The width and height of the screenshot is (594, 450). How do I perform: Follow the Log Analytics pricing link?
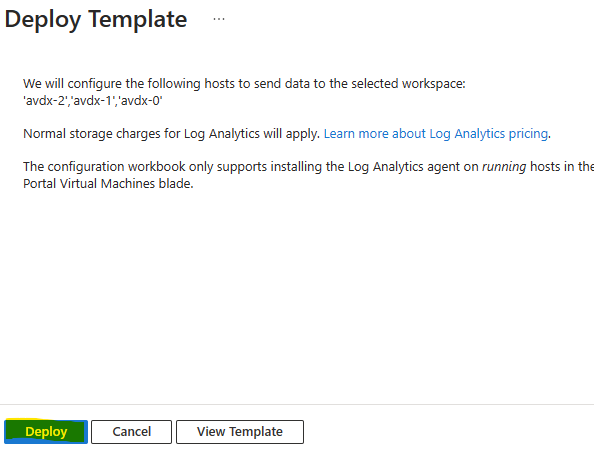[436, 134]
